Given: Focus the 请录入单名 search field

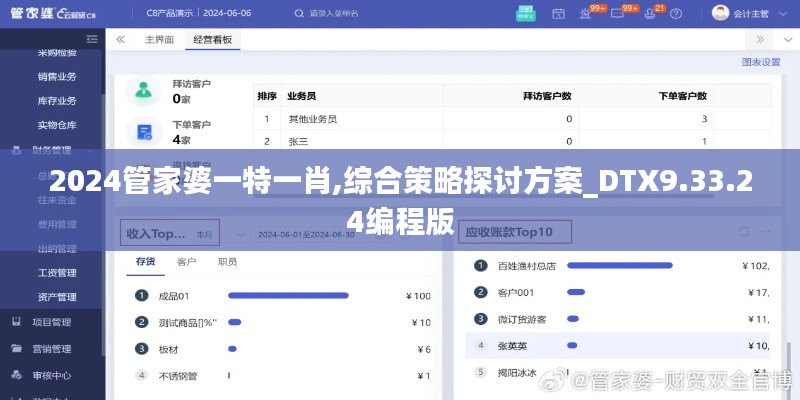Looking at the screenshot, I should pyautogui.click(x=334, y=14).
